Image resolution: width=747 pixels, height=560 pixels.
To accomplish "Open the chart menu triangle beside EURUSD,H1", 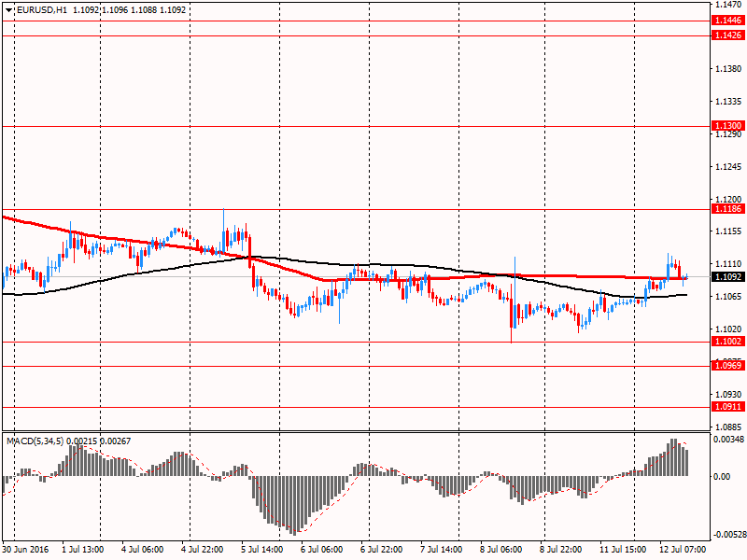I will tap(9, 10).
